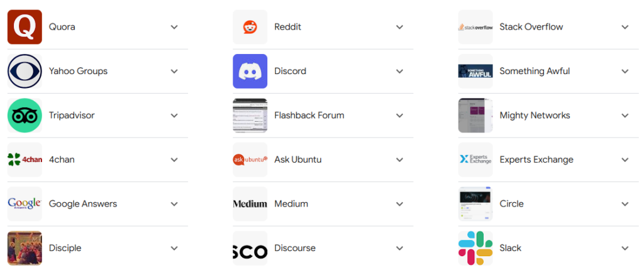Click the Quora logo icon
Screen dimensions: 644x270
pyautogui.click(x=25, y=27)
